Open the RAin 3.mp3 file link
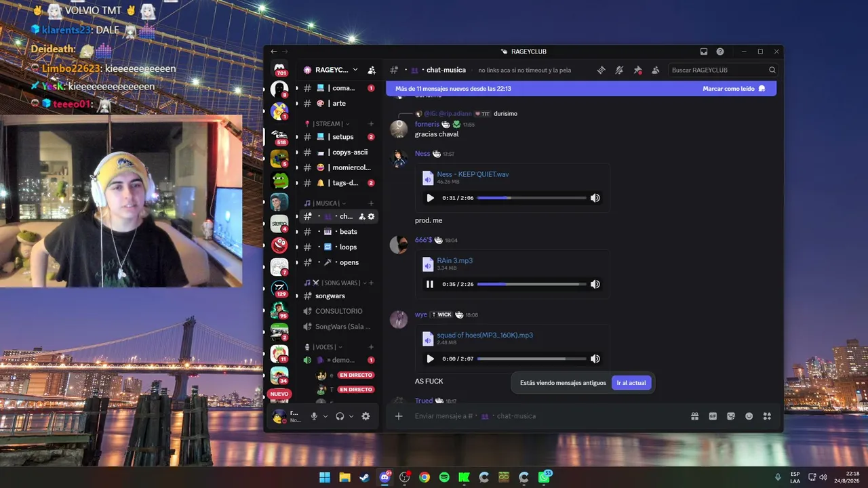 tap(455, 260)
